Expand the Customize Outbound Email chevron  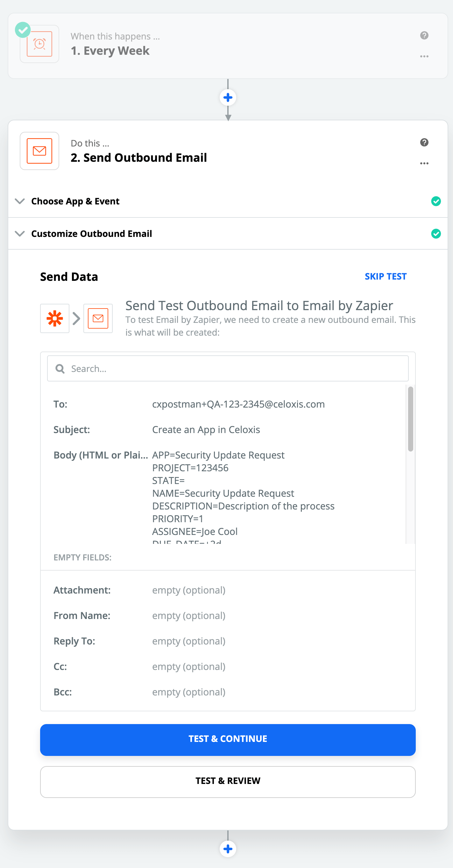pos(20,234)
